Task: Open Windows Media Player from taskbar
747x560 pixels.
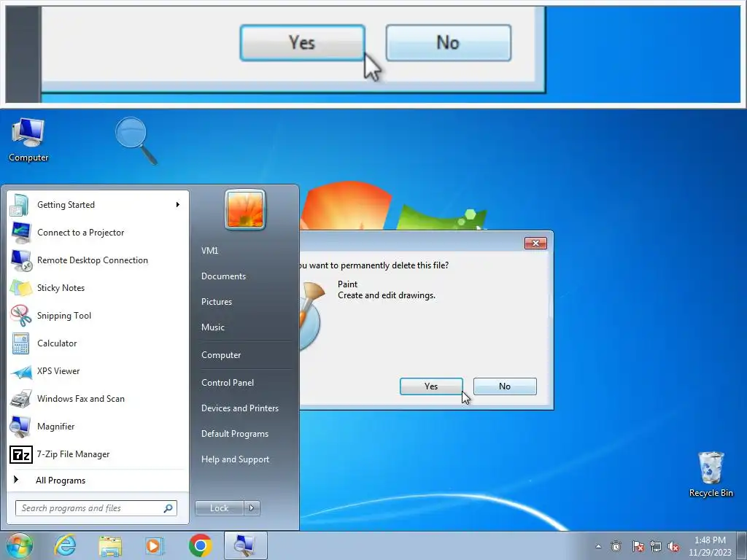Action: click(x=155, y=545)
